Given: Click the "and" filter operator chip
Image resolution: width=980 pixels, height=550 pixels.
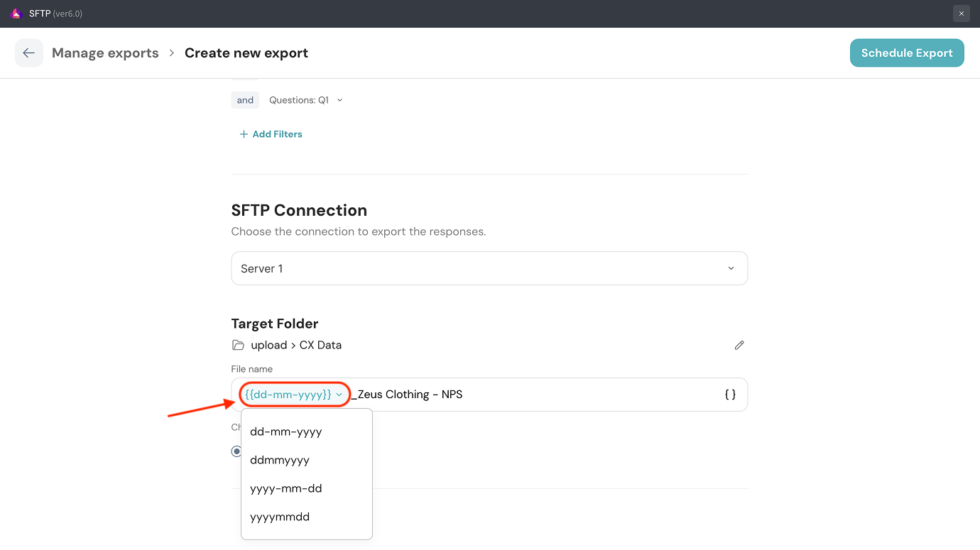Looking at the screenshot, I should pos(245,100).
